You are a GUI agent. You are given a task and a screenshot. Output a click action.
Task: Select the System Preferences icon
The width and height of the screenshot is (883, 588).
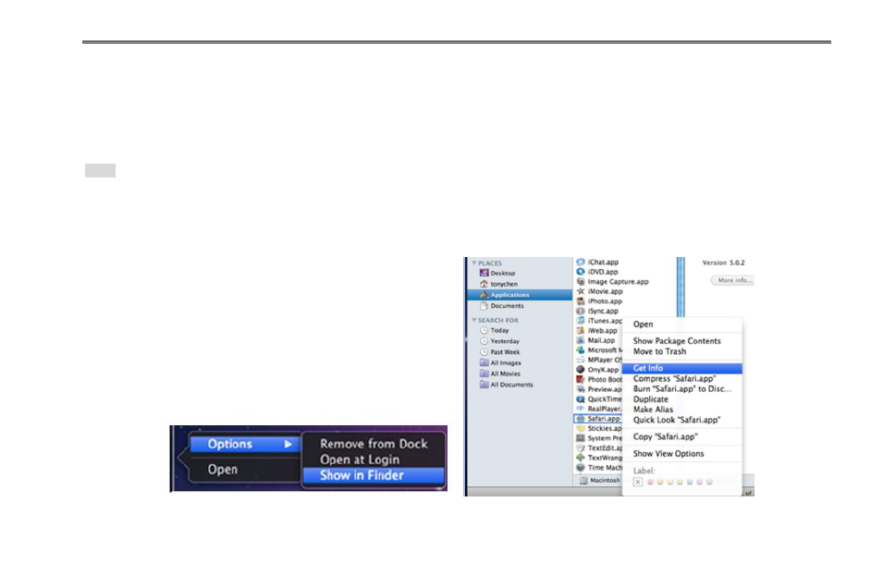click(581, 438)
